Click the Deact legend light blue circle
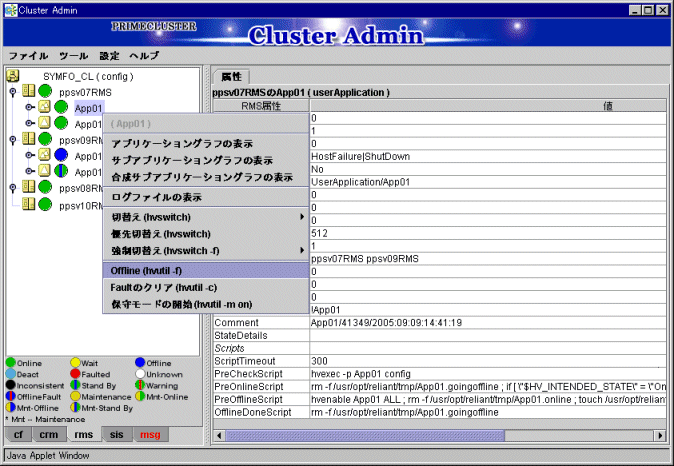This screenshot has height=466, width=674. pyautogui.click(x=11, y=374)
